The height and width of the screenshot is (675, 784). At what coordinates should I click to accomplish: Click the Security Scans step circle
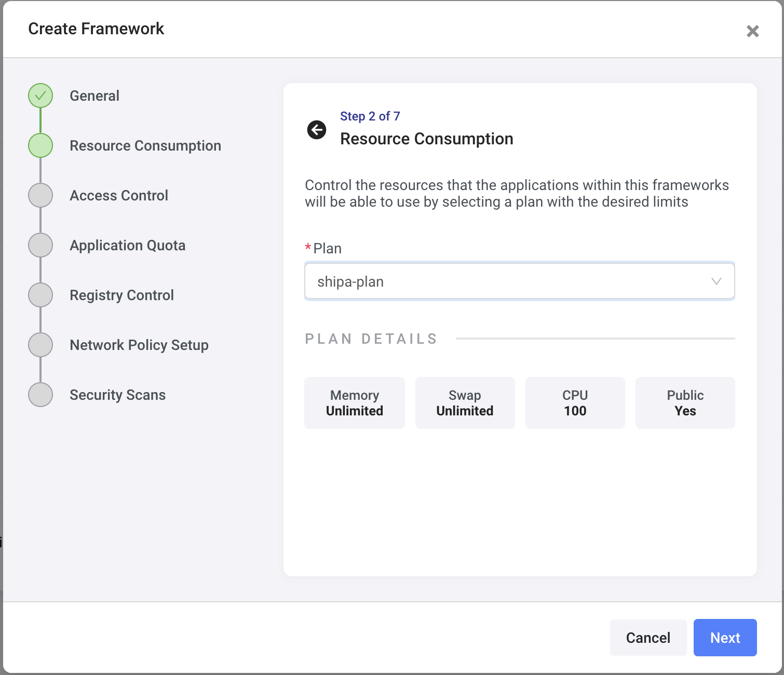coord(40,395)
